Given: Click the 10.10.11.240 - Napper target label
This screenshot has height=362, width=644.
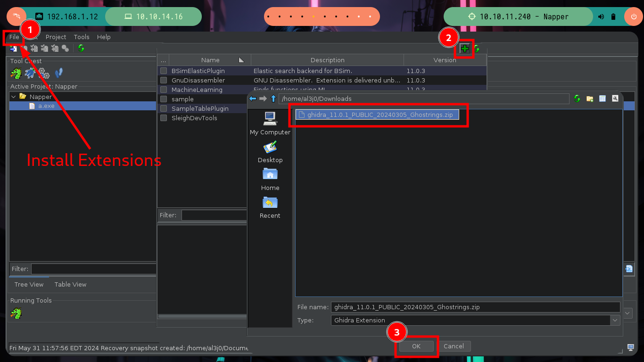Looking at the screenshot, I should [x=519, y=16].
